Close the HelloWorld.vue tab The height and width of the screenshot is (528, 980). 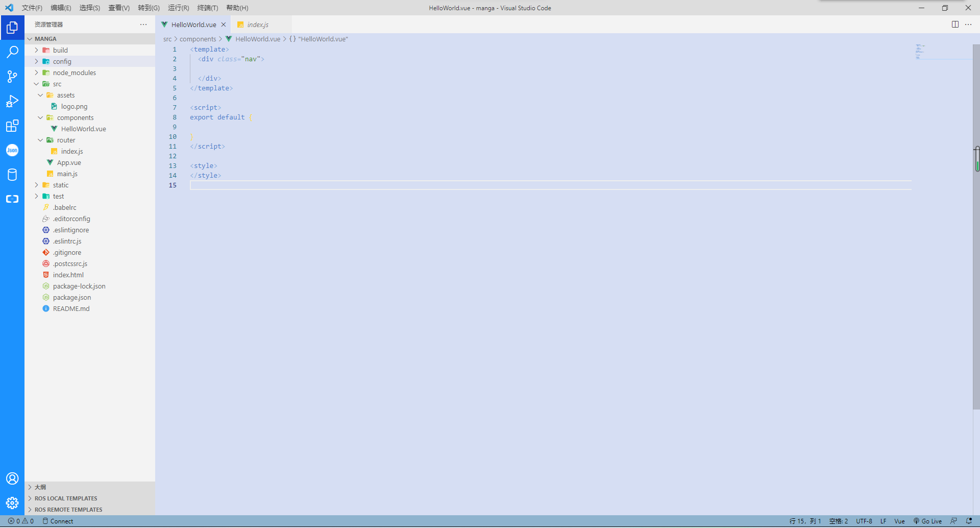tap(224, 25)
